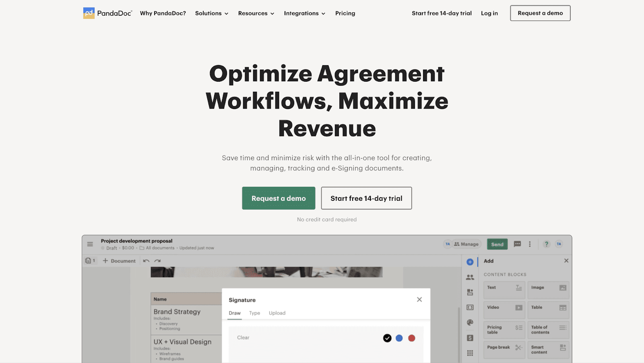
Task: Click the help question mark icon
Action: tap(546, 244)
